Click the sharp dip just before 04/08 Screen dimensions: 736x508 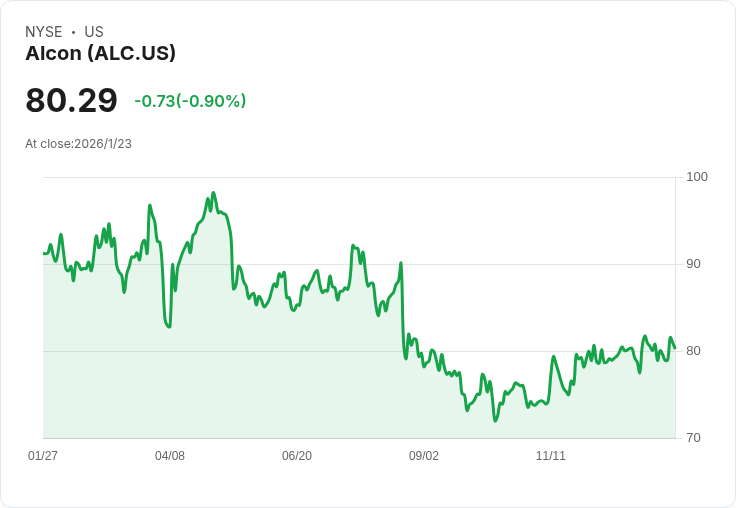169,327
